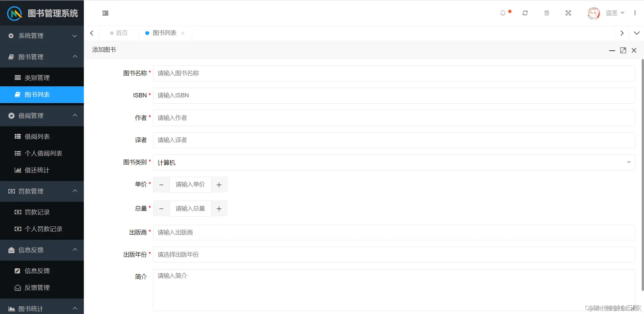644x314 pixels.
Task: Open 反馈管理 in the sidebar
Action: coord(42,287)
